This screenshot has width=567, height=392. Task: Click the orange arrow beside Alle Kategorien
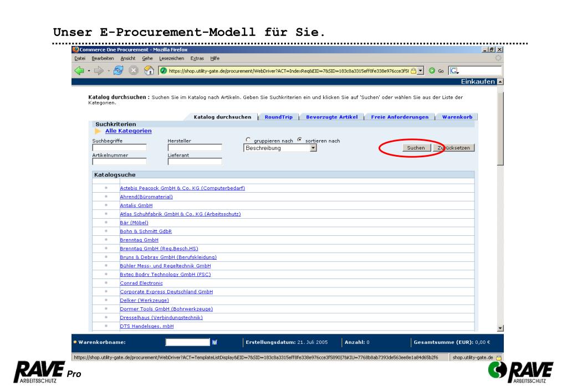[98, 131]
